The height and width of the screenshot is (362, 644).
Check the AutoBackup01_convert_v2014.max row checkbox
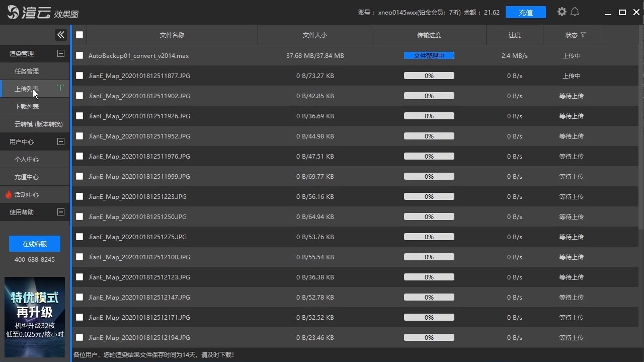click(x=79, y=55)
